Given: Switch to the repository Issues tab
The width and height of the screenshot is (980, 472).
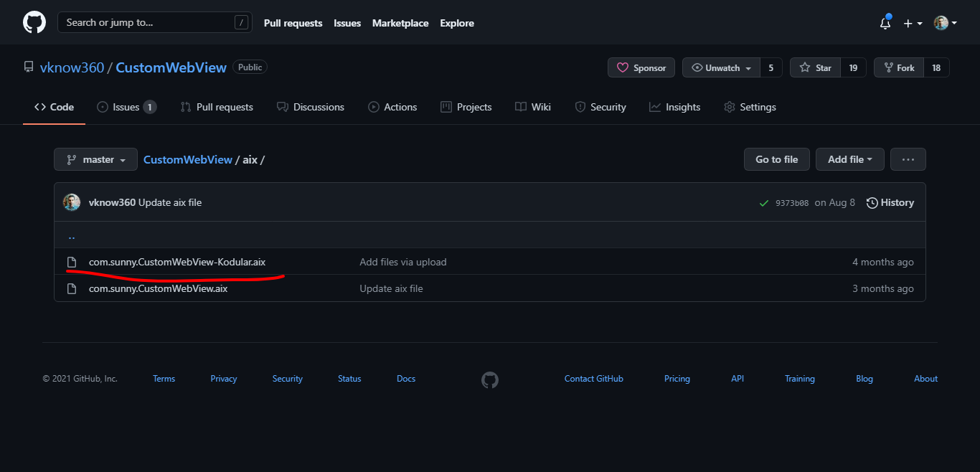Looking at the screenshot, I should pos(126,107).
